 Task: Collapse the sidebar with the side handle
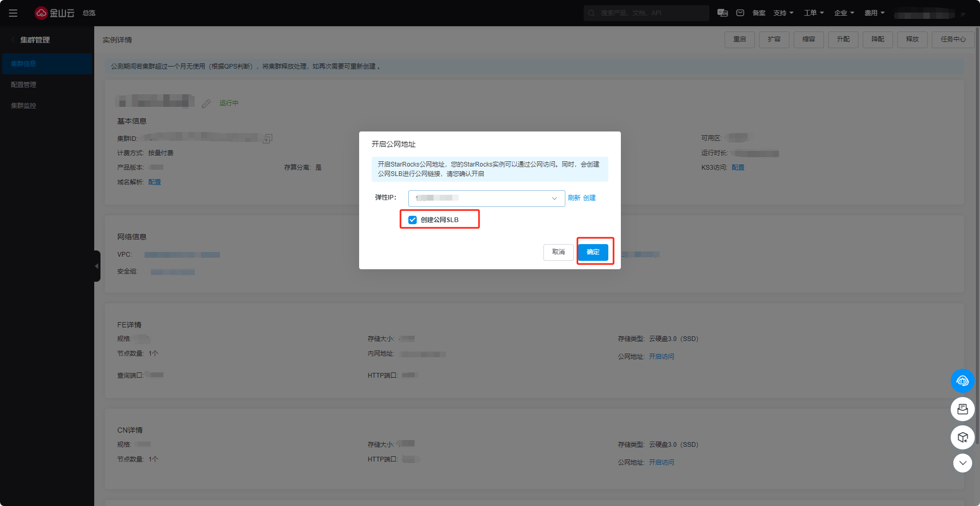pyautogui.click(x=97, y=266)
